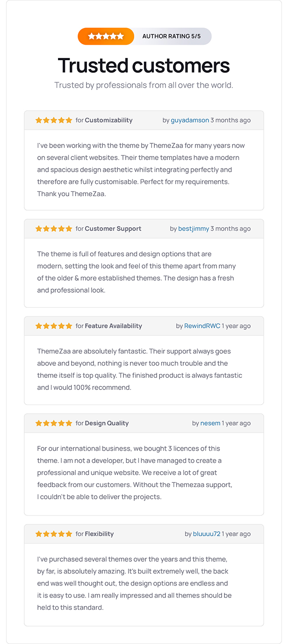
Task: Click the bluuuu72 review text body
Action: pyautogui.click(x=134, y=583)
